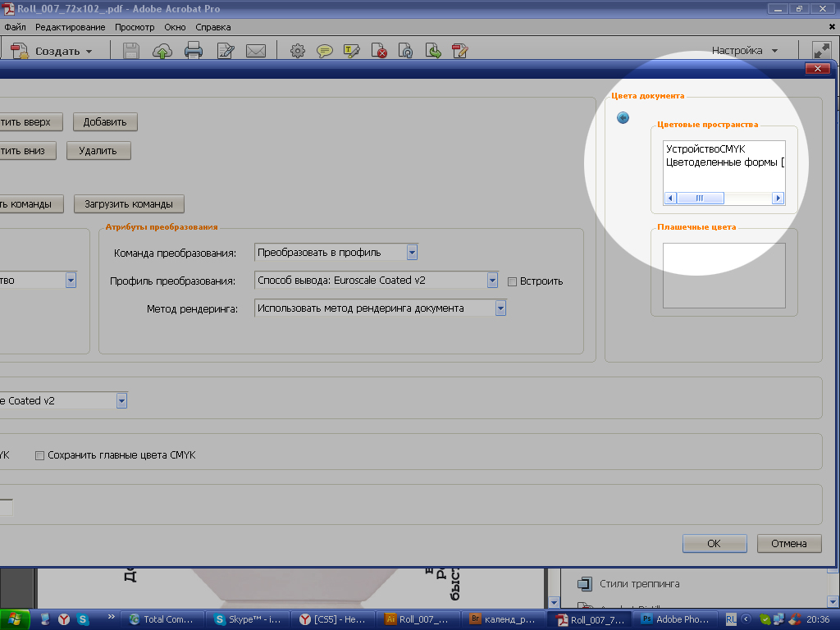Select Цветоделенные формы list entry
840x630 pixels.
725,162
